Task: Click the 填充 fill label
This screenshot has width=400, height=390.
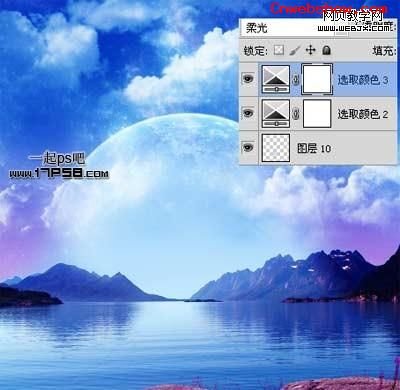Action: 384,51
